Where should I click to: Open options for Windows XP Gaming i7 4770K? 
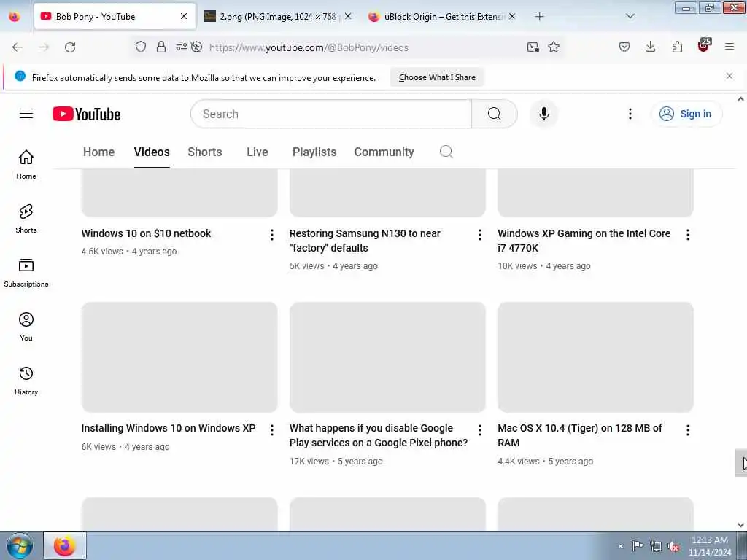(x=687, y=234)
